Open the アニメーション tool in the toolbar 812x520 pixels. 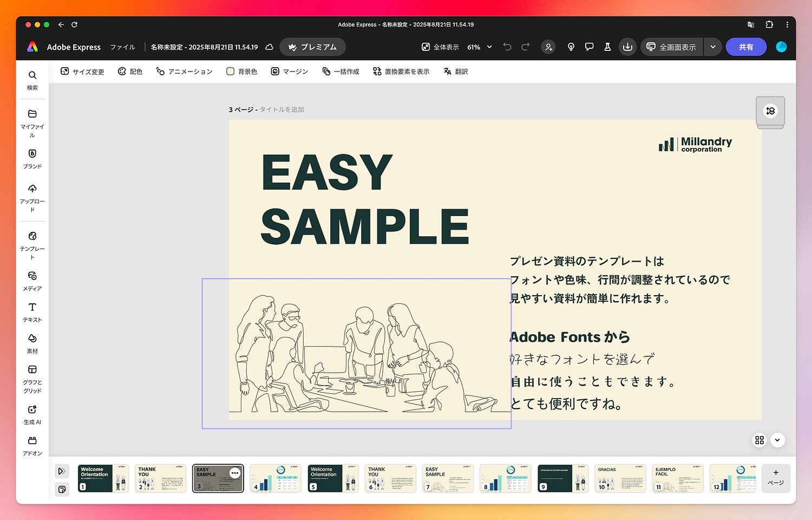click(x=184, y=71)
